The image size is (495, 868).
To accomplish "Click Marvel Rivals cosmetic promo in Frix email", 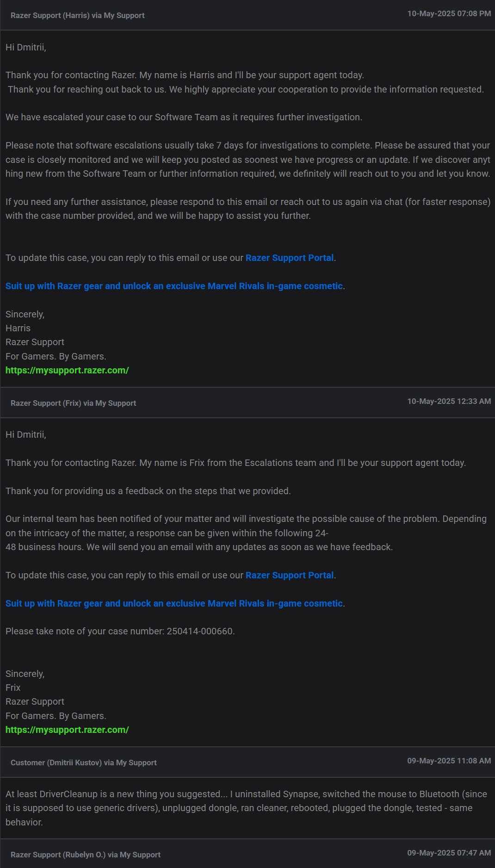I will [x=174, y=603].
